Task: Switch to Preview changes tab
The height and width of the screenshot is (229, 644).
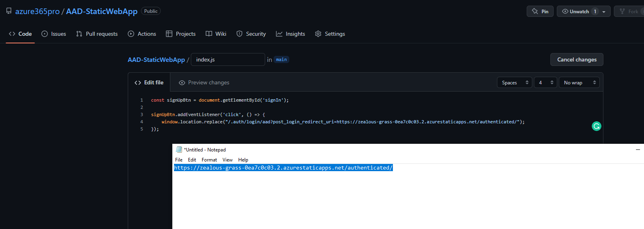Action: 204,82
